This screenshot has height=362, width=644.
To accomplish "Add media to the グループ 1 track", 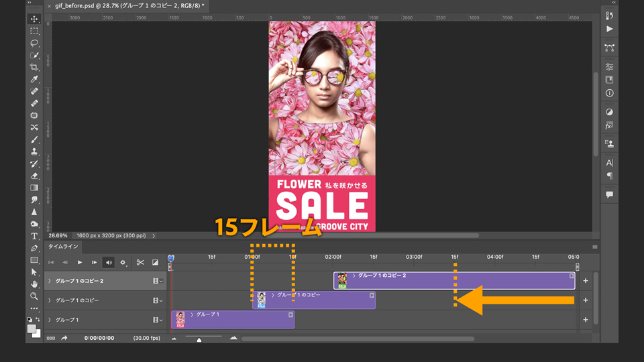I will point(586,319).
